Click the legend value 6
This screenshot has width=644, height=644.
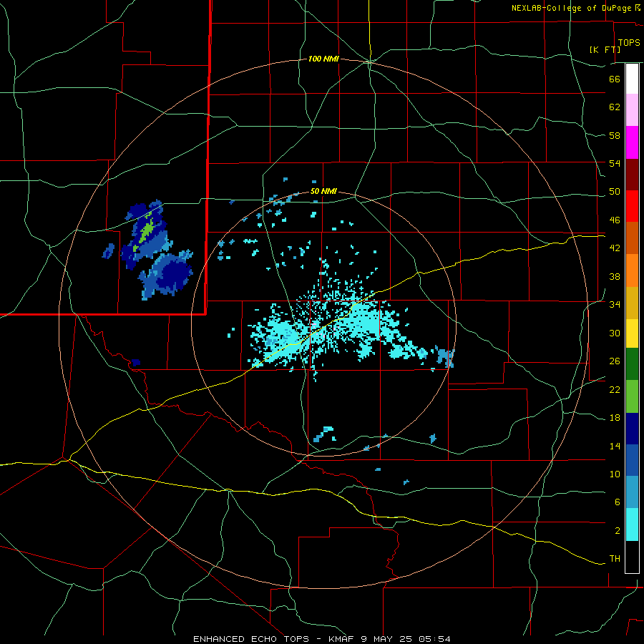tap(617, 502)
